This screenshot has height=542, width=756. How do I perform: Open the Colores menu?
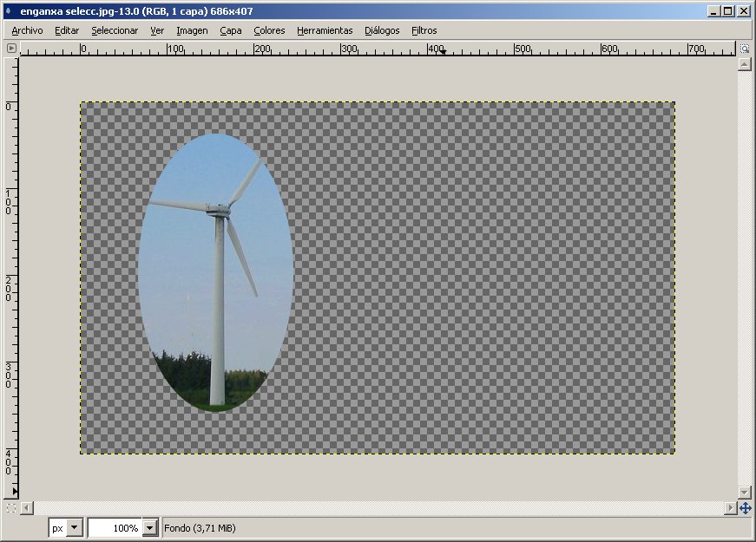(269, 30)
